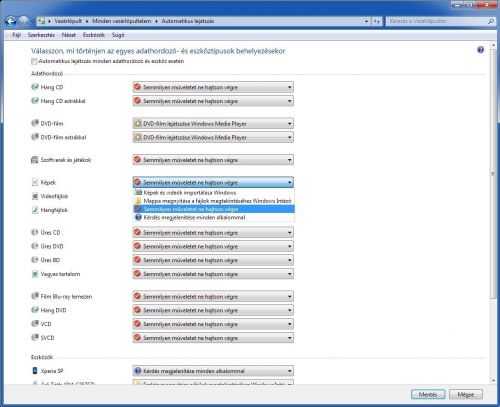Open the Xperia SP action dropdown
This screenshot has height=407, width=500.
[213, 371]
